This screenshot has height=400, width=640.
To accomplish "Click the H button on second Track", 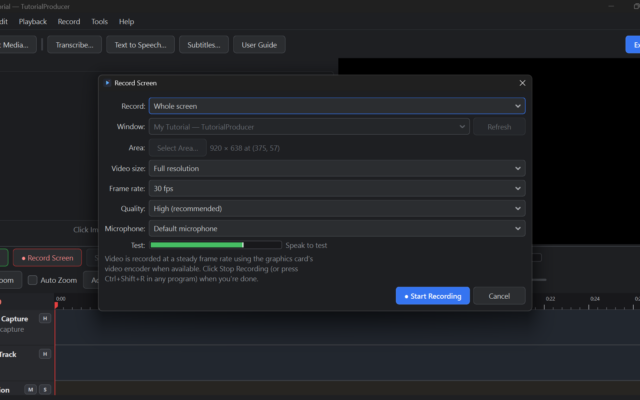I will pos(45,354).
